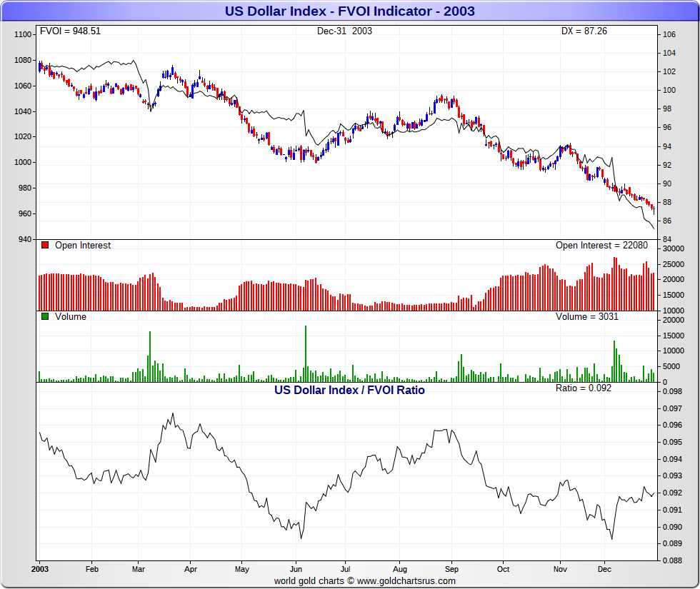Click the green Volume legend swatch
Screen dimensions: 700x589
pos(45,317)
